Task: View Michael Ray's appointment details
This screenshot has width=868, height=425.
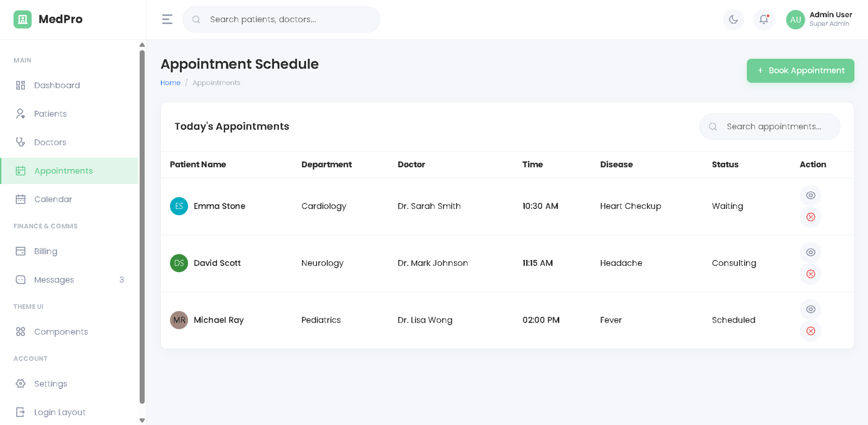Action: pyautogui.click(x=810, y=309)
